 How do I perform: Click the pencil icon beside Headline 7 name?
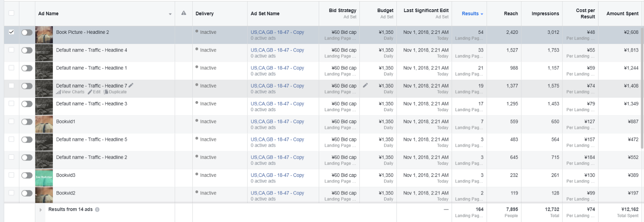131,85
